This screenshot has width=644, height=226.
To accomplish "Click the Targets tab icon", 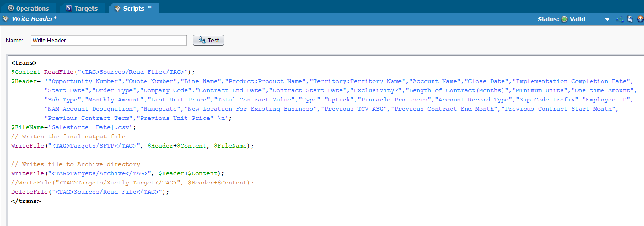I will coord(69,8).
